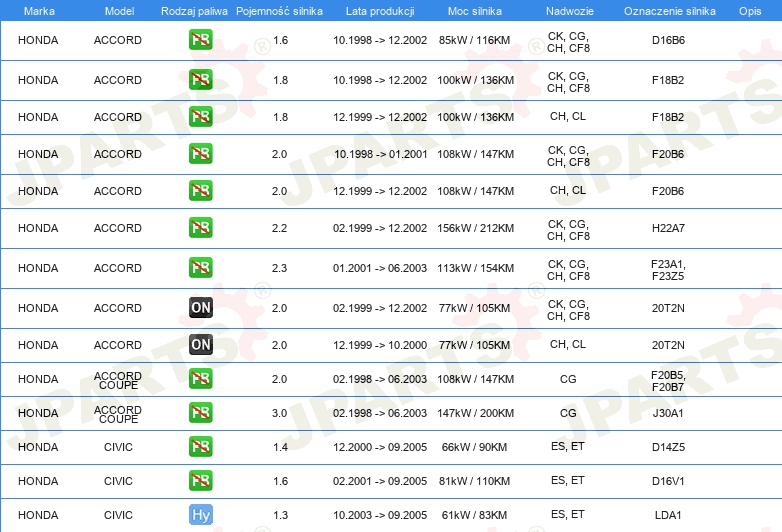Click the Lata produkcji column header
The width and height of the screenshot is (782, 532).
tap(379, 11)
